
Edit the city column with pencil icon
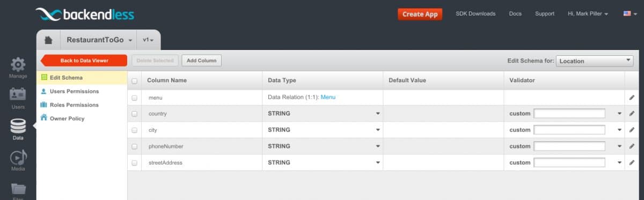(x=632, y=130)
